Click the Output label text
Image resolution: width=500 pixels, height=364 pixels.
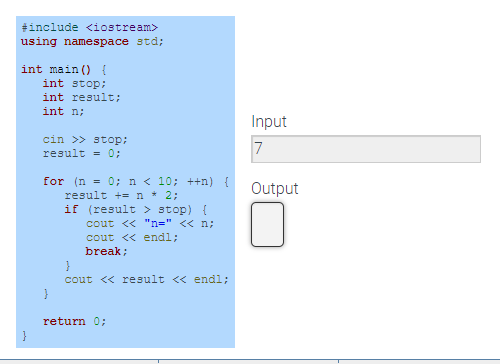point(275,188)
